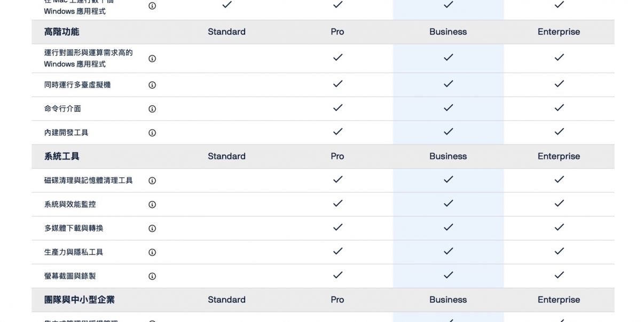The width and height of the screenshot is (644, 322).
Task: Select Enterprise column in 高階功能 header
Action: click(x=559, y=32)
